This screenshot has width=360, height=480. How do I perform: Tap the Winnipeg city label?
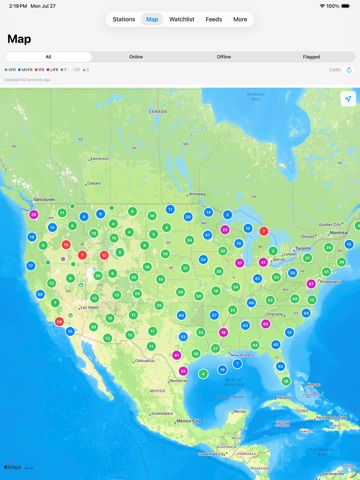pos(197,194)
